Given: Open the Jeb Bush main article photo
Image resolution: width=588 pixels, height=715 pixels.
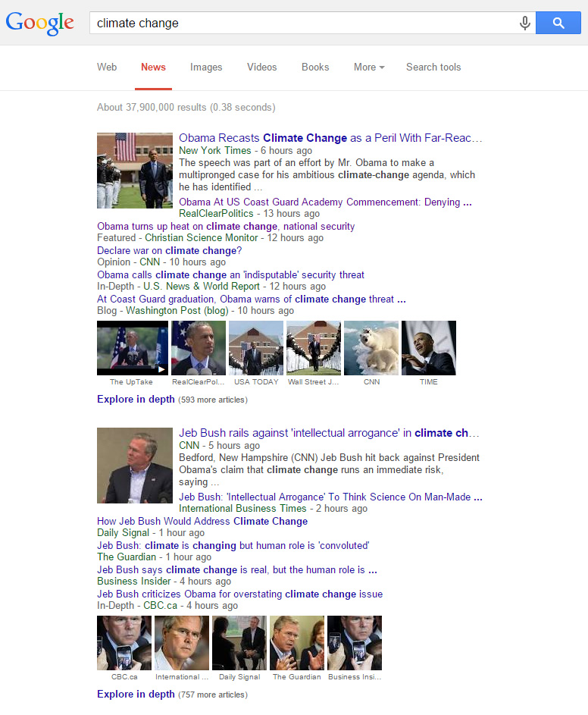Looking at the screenshot, I should tap(135, 466).
